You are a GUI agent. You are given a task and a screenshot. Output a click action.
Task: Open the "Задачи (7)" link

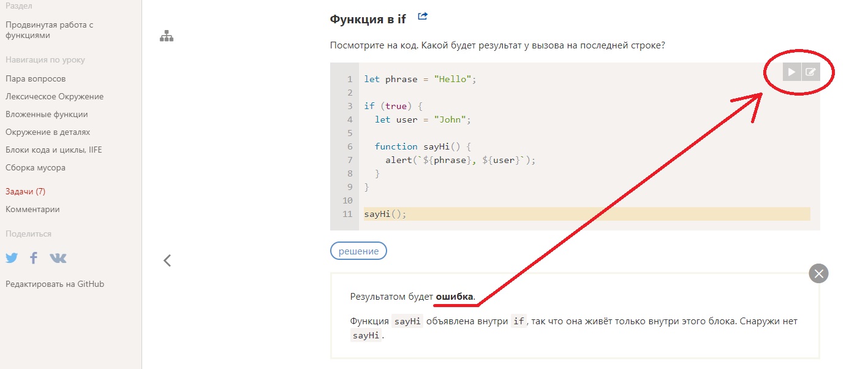tap(25, 191)
